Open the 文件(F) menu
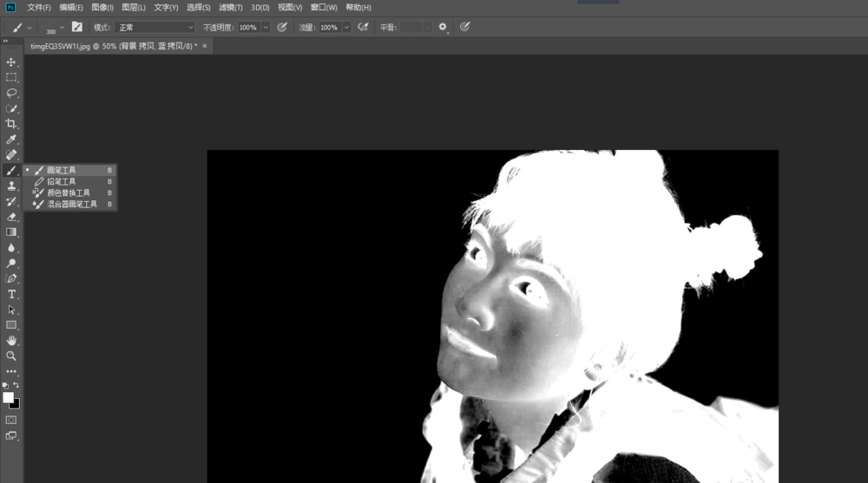The width and height of the screenshot is (868, 483). pyautogui.click(x=39, y=7)
